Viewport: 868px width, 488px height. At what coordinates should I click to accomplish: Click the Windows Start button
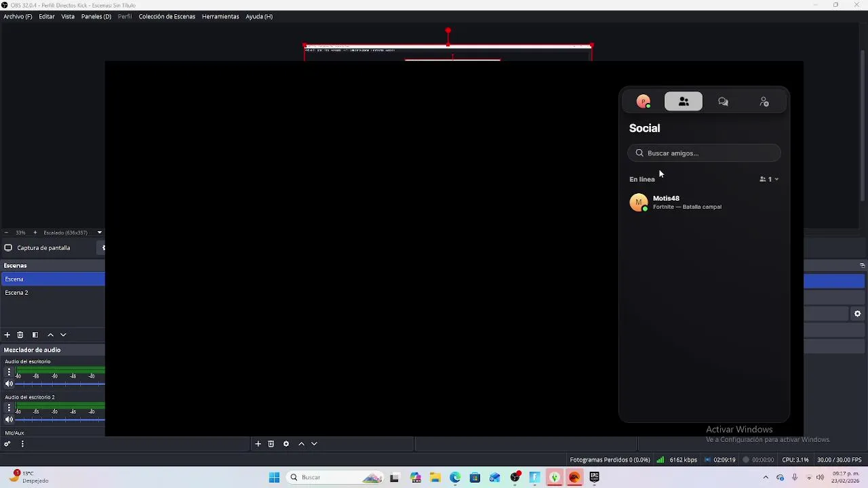(x=275, y=477)
